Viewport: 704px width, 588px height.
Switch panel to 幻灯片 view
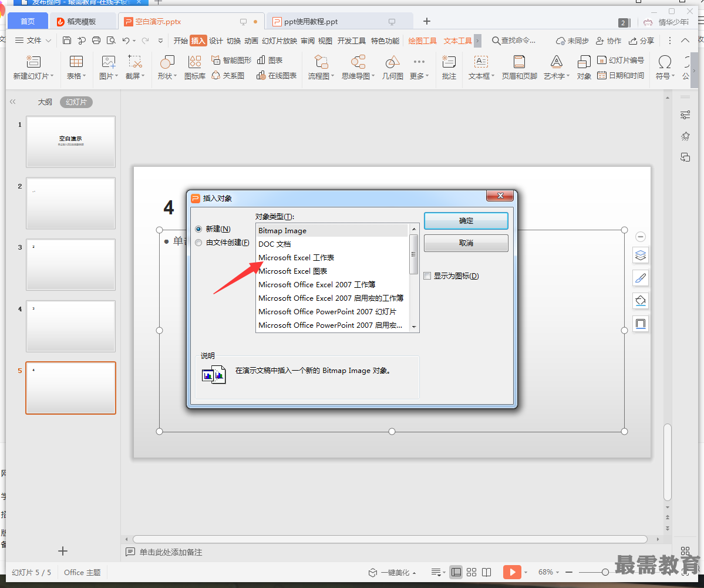pos(76,102)
